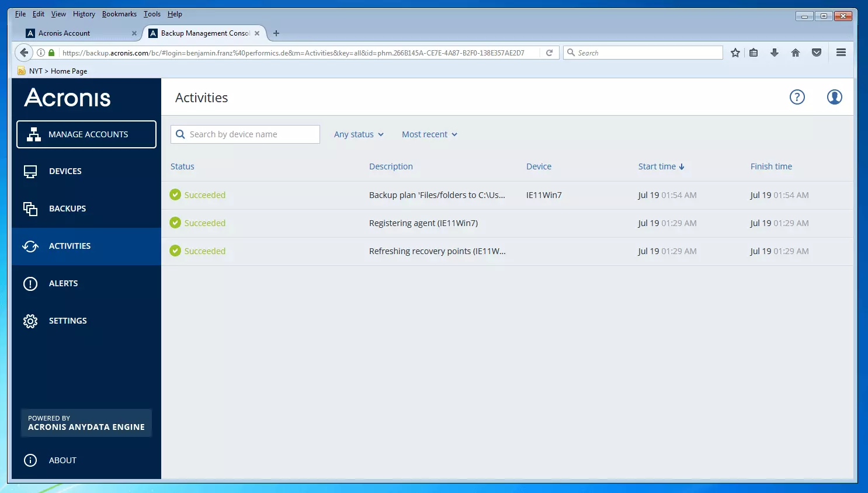868x493 pixels.
Task: Click the Finish time column header
Action: pyautogui.click(x=771, y=166)
